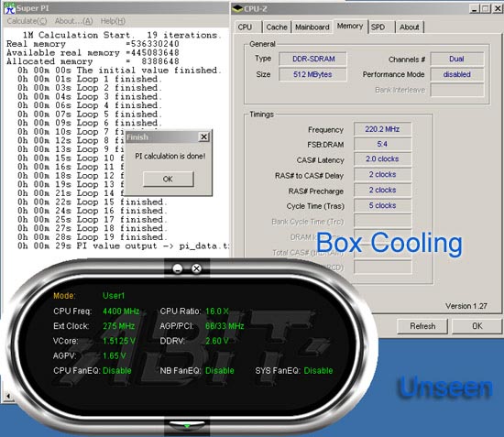Click the Super PI app icon in title bar
This screenshot has height=437, width=504.
(x=9, y=8)
